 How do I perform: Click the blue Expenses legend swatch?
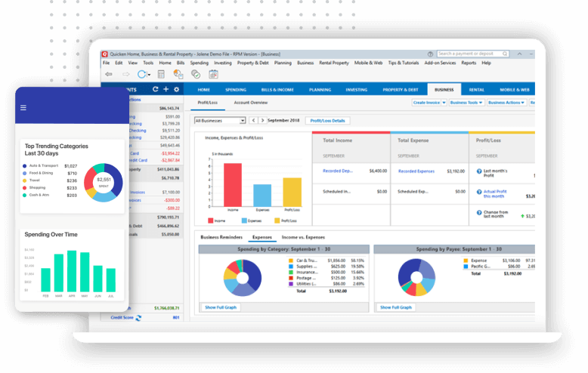pyautogui.click(x=244, y=220)
